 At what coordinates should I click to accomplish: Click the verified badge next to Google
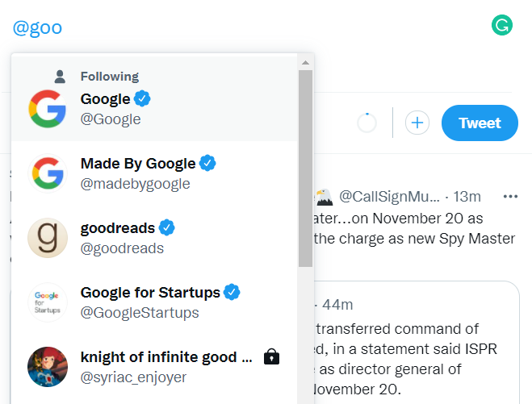(x=142, y=98)
